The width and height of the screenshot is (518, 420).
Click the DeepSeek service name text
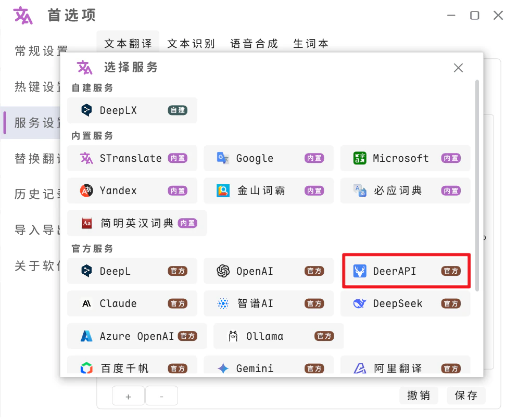pos(398,303)
